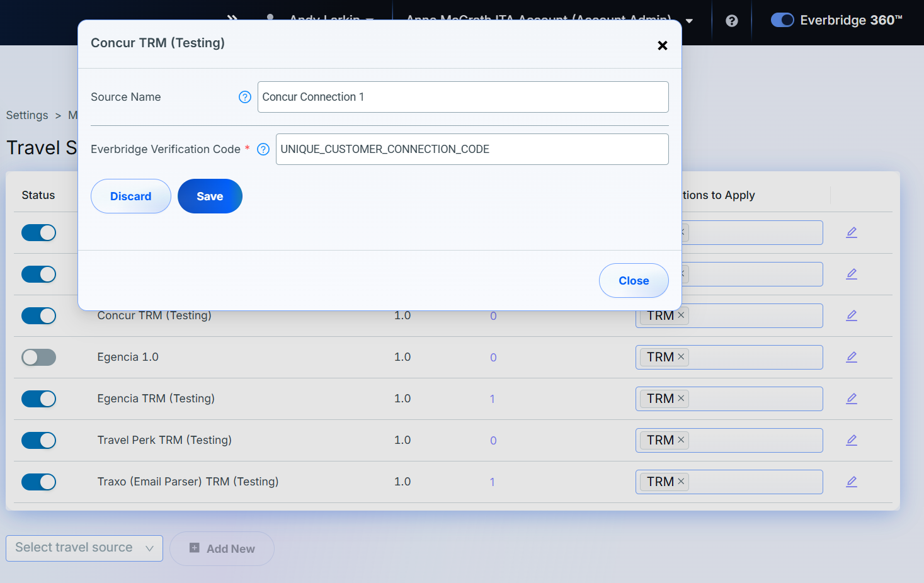
Task: Click the Source Name input field
Action: pyautogui.click(x=463, y=97)
